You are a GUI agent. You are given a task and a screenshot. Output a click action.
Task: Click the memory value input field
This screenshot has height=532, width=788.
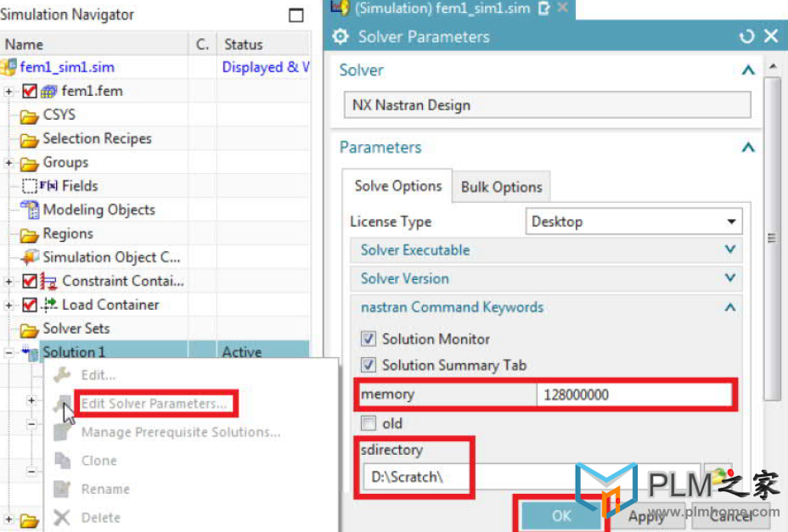coord(634,395)
